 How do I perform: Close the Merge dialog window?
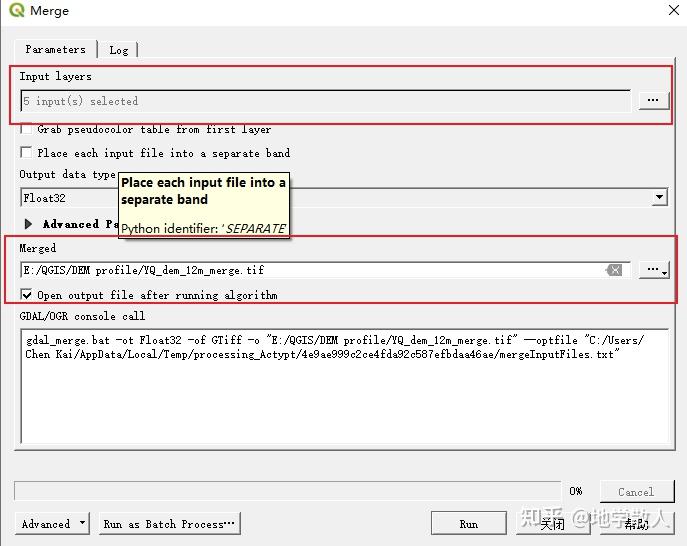pyautogui.click(x=674, y=10)
